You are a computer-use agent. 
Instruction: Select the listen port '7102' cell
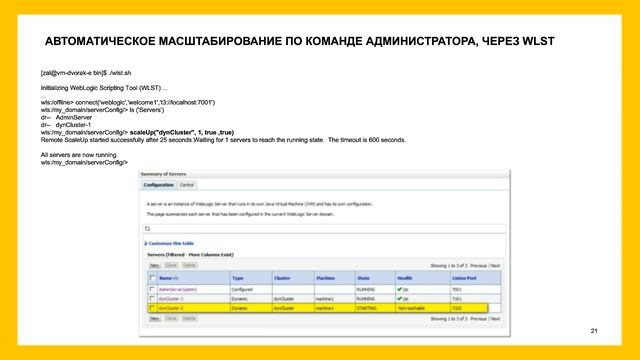pos(457,308)
